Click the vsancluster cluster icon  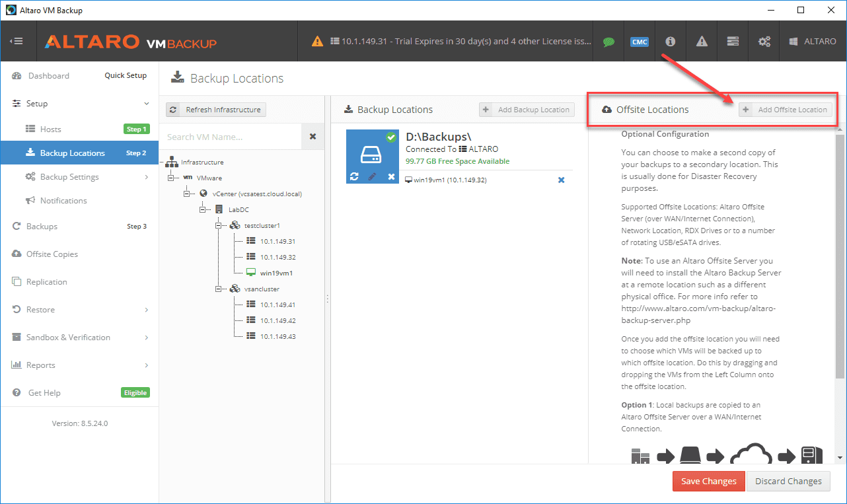pos(235,289)
